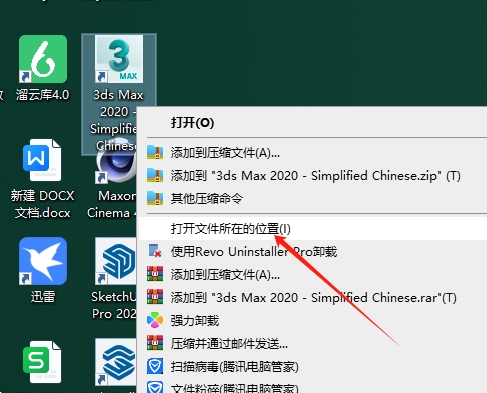Select the 溜云库4.0 desktop shortcut

pos(43,68)
